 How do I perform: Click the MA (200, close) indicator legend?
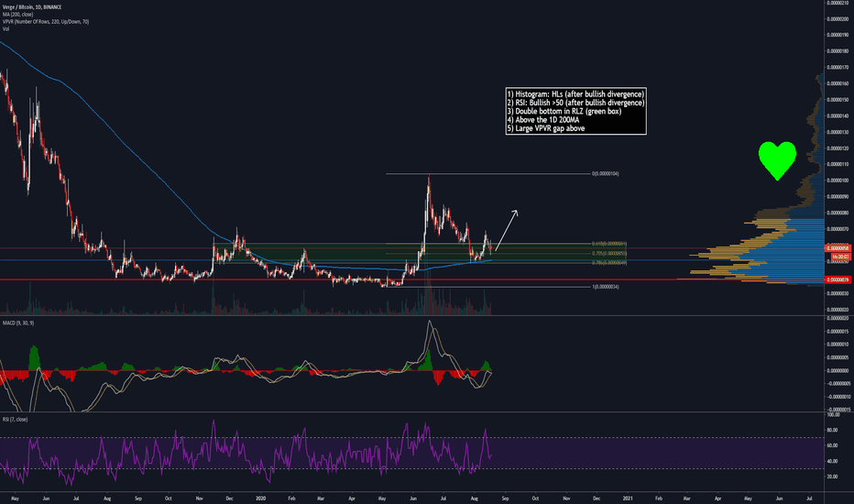coord(17,14)
